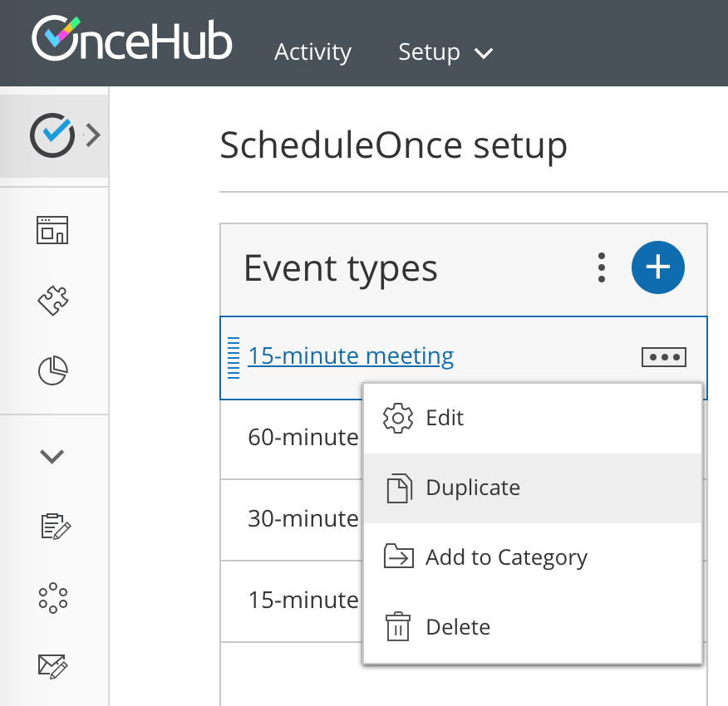
Task: Go to the Activity page
Action: click(x=312, y=52)
